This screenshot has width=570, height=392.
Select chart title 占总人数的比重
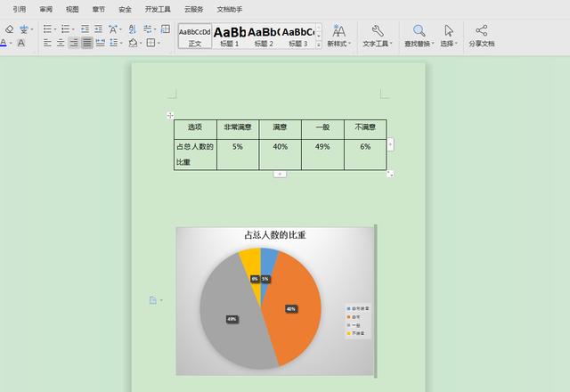275,235
